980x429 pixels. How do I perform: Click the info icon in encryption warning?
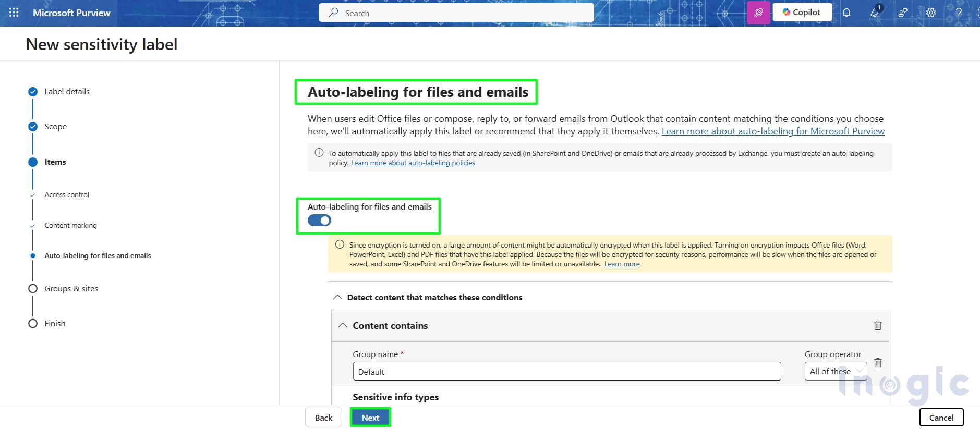pyautogui.click(x=340, y=244)
